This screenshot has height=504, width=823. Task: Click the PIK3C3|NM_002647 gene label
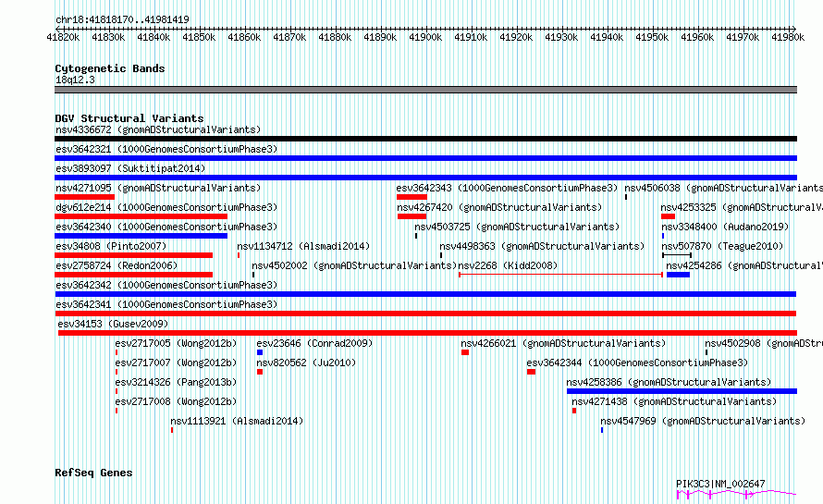tap(720, 484)
